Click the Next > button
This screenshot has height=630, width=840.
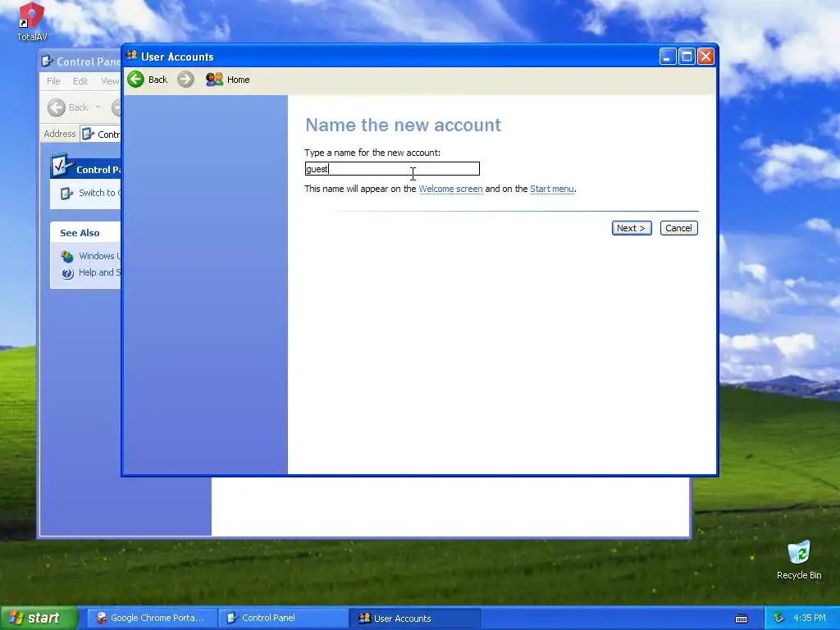(x=632, y=228)
